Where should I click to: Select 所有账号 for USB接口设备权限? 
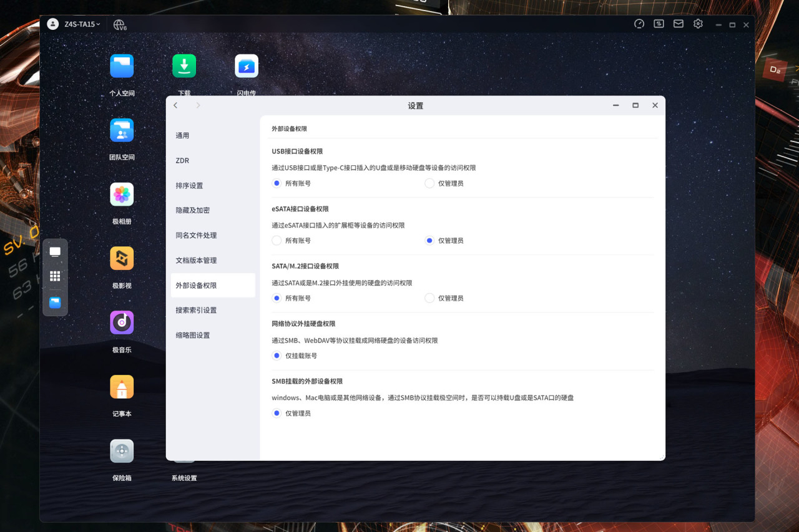pyautogui.click(x=277, y=183)
